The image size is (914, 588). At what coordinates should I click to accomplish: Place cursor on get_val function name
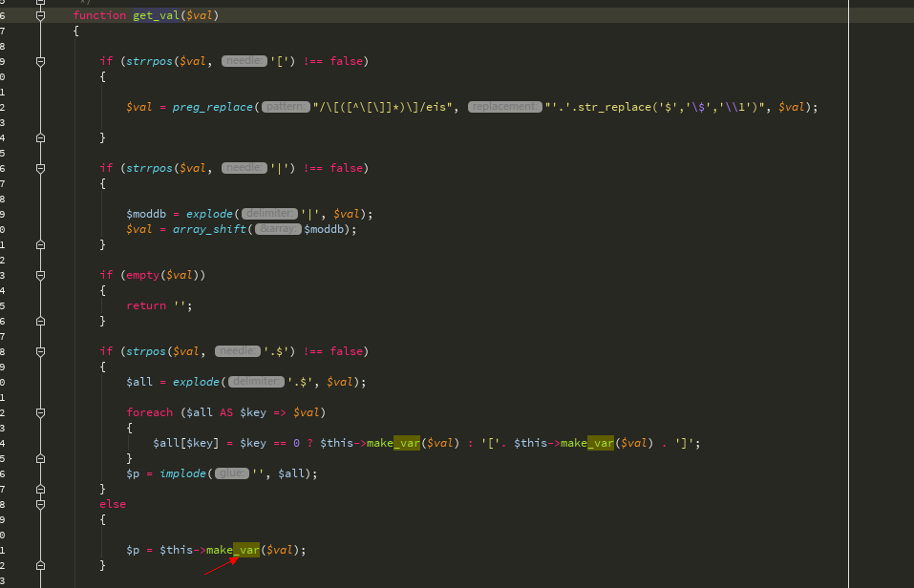[x=157, y=15]
